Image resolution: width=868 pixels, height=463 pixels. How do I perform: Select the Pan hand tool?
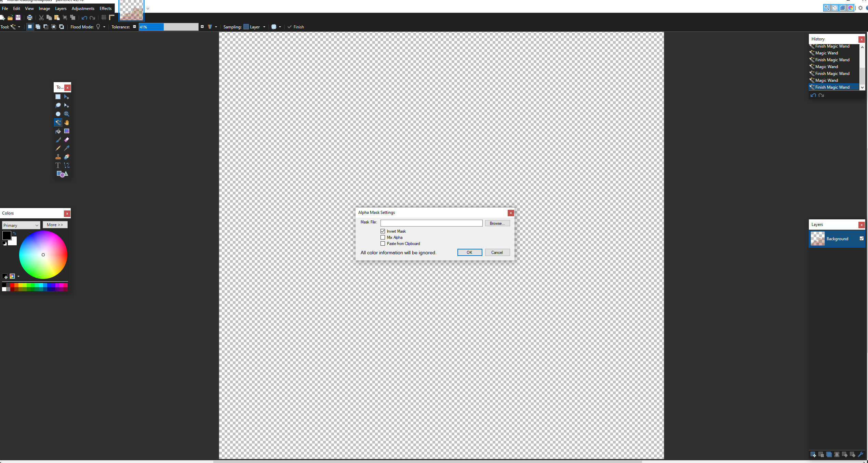click(x=67, y=123)
